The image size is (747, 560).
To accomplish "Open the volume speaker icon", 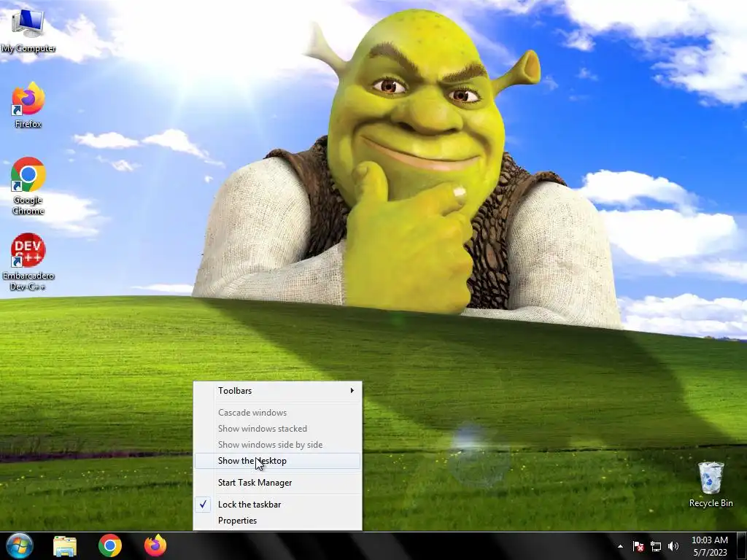I will tap(673, 546).
